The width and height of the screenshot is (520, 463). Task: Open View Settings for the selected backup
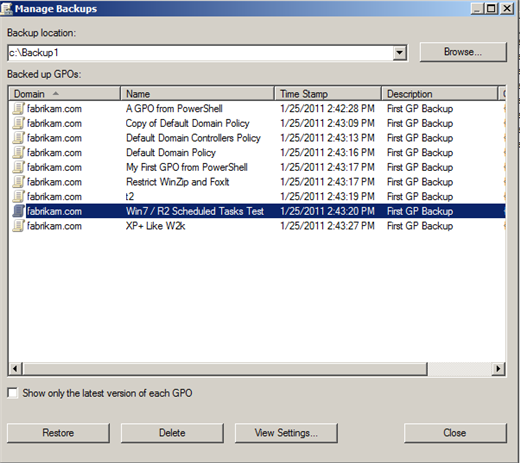pyautogui.click(x=286, y=433)
